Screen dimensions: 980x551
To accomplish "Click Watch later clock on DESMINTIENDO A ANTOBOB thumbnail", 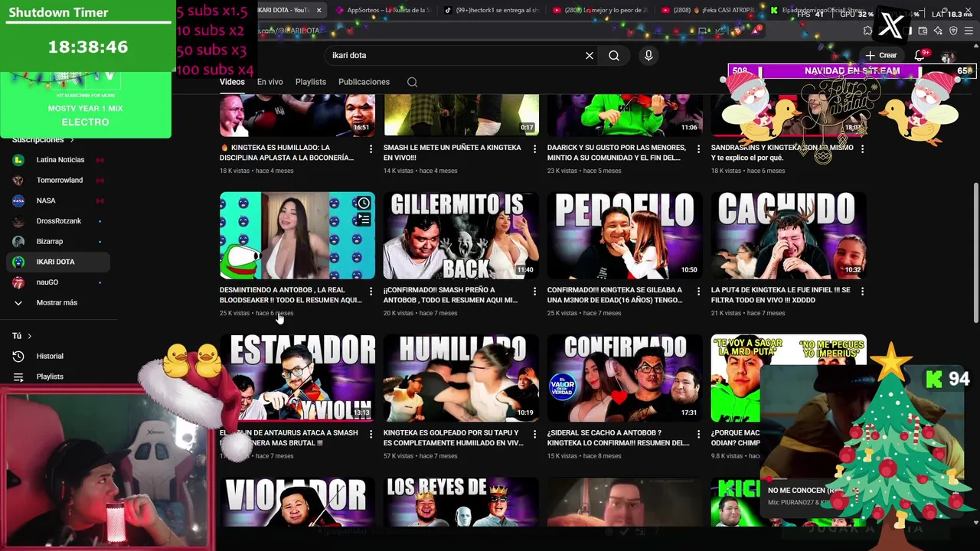I will click(x=364, y=203).
